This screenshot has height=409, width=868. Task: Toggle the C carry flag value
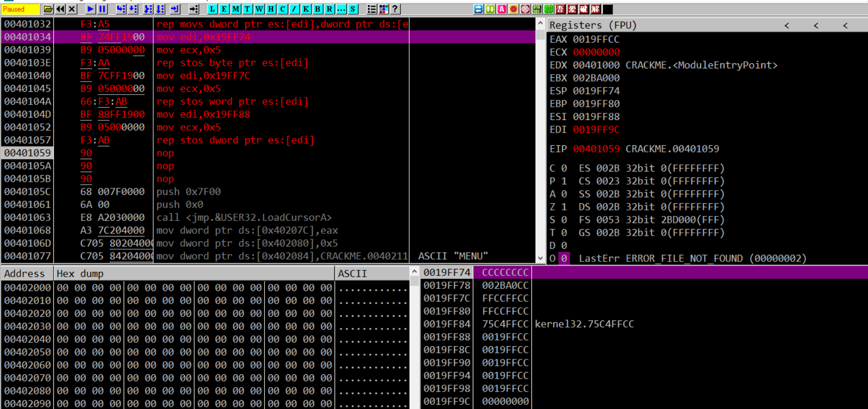click(x=564, y=168)
